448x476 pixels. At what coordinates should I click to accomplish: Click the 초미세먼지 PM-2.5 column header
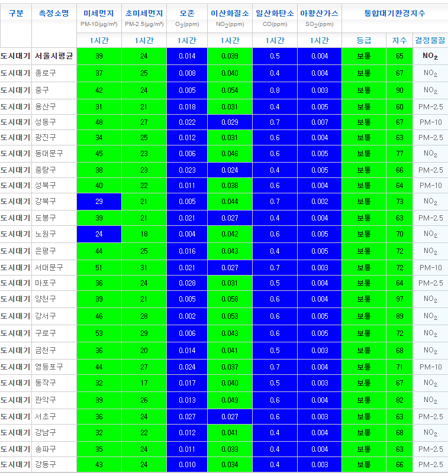(x=144, y=18)
